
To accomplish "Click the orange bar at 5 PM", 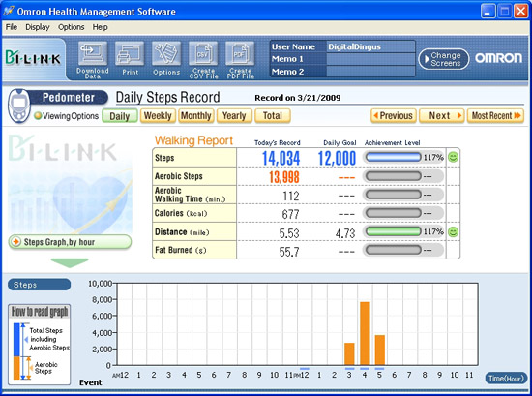I will pyautogui.click(x=380, y=350).
